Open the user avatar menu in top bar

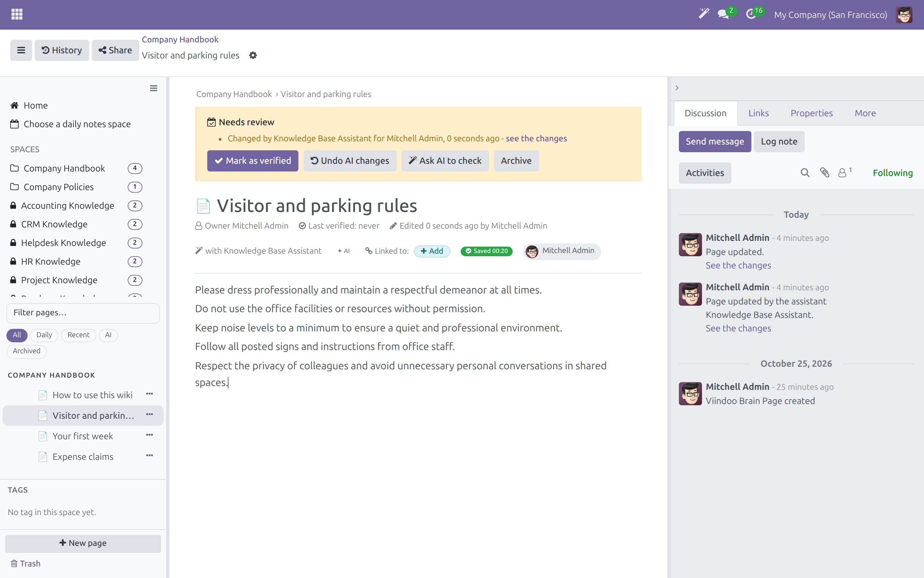click(x=904, y=14)
